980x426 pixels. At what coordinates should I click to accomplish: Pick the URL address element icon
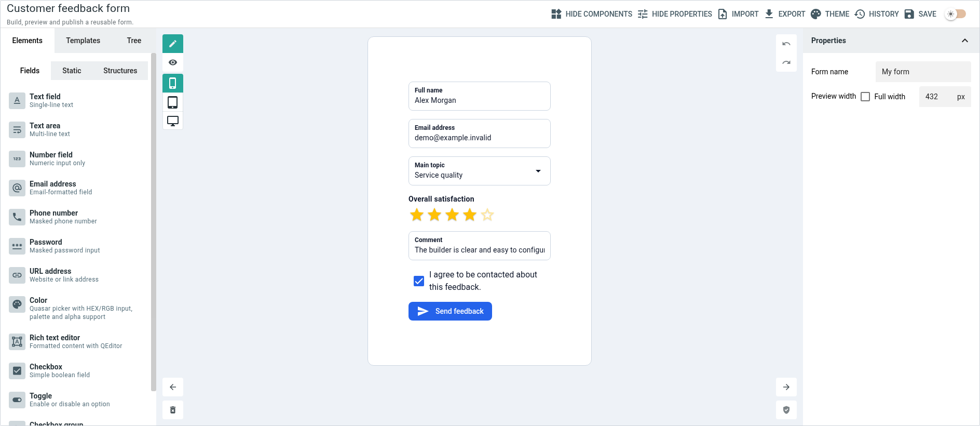(x=17, y=275)
